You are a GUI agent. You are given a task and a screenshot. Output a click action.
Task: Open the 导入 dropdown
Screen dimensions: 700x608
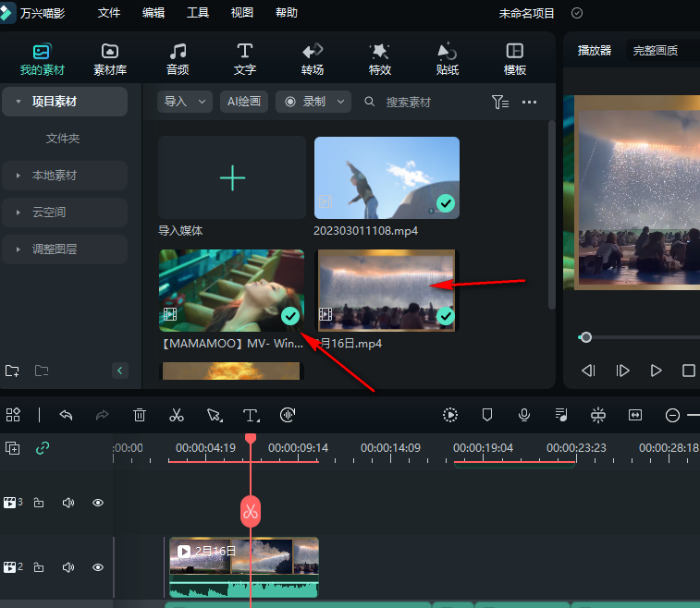185,102
